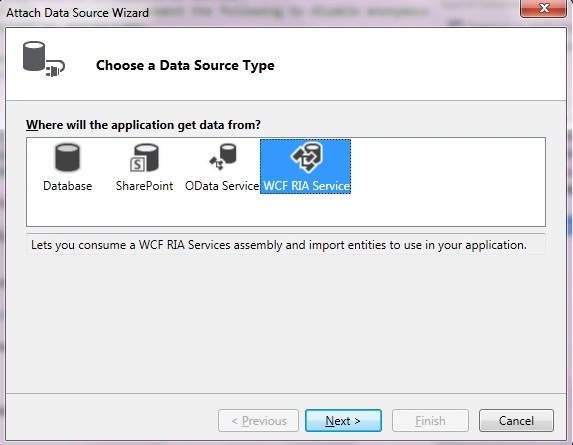This screenshot has width=573, height=445.
Task: Click empty space in data source list
Action: (446, 182)
